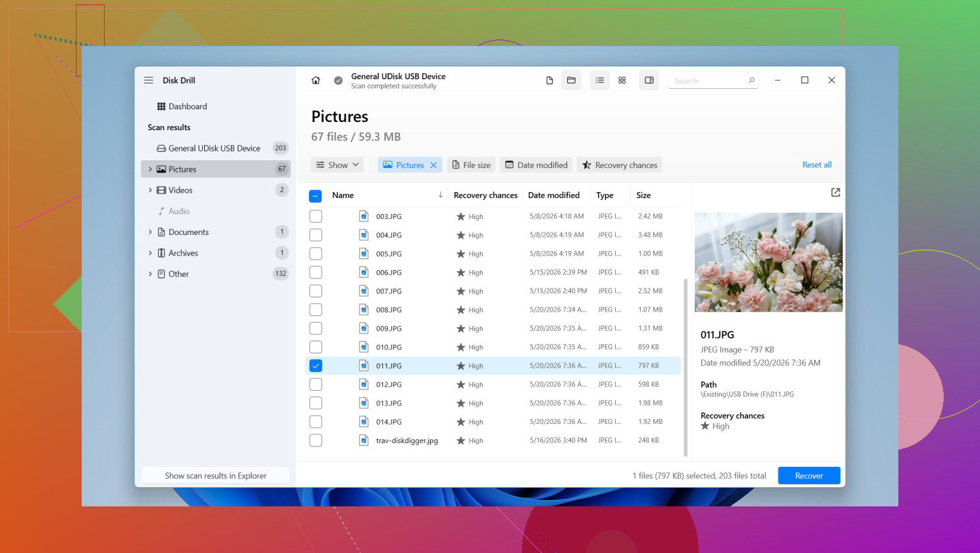
Task: Click file icon for 010.JPG
Action: pyautogui.click(x=364, y=347)
